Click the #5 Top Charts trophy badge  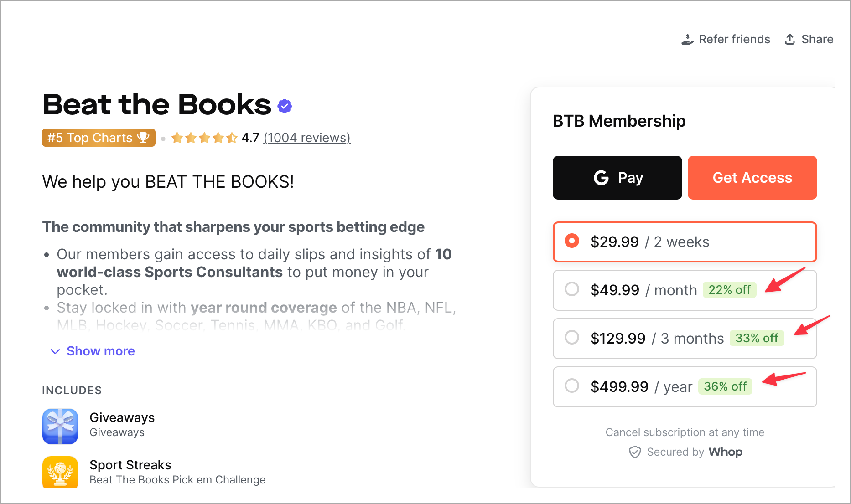tap(99, 138)
